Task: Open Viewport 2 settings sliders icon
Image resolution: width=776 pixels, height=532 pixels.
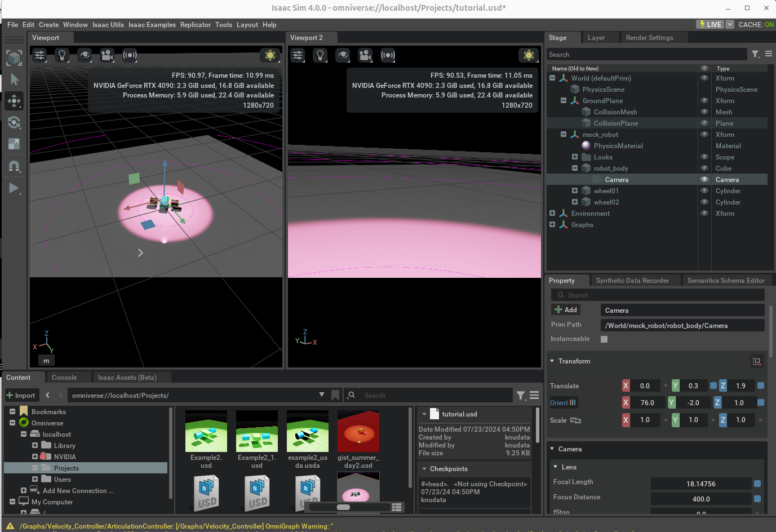Action: coord(298,55)
